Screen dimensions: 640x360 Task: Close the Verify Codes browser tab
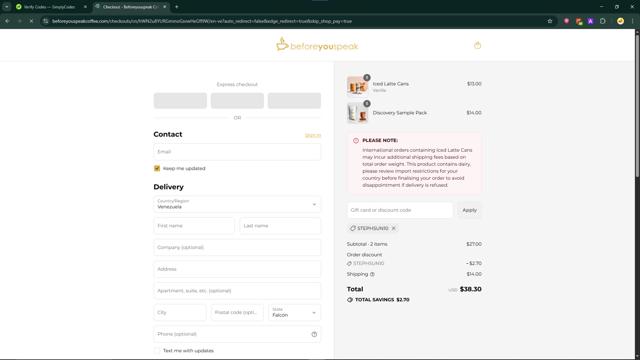(x=85, y=7)
